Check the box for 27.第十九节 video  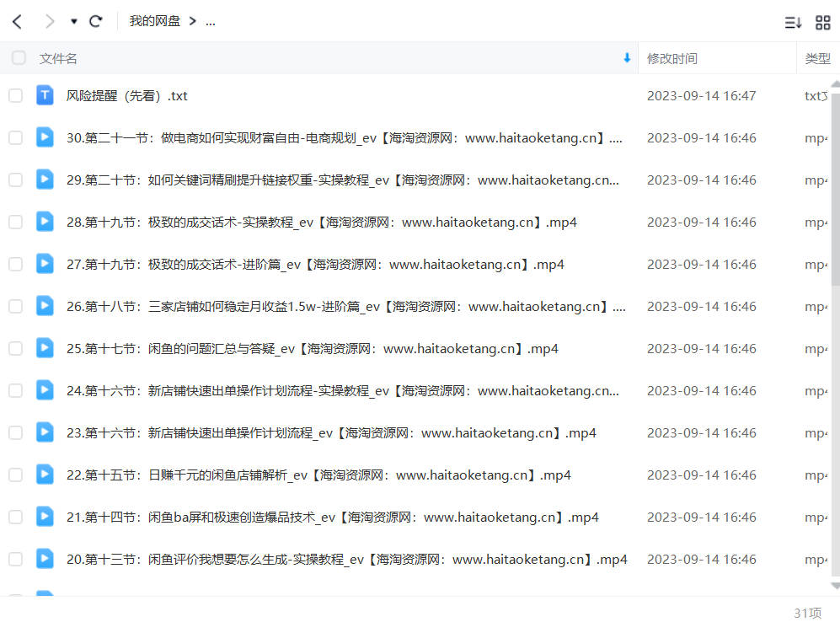point(15,264)
